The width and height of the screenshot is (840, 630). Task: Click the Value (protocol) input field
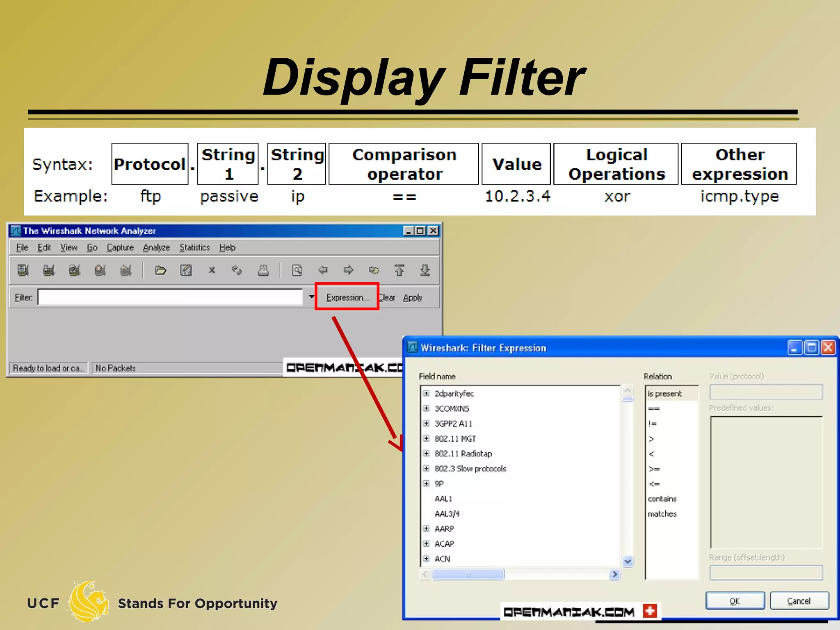coord(766,392)
